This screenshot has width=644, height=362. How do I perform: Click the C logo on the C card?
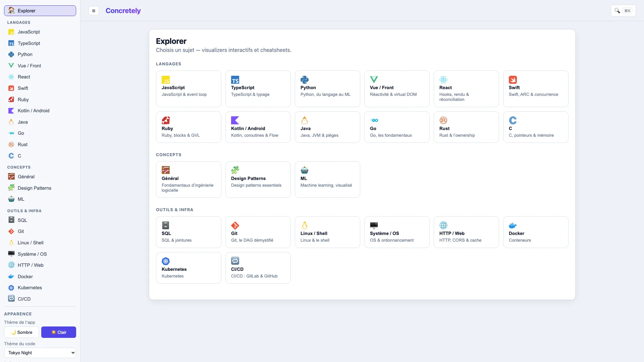pyautogui.click(x=513, y=120)
